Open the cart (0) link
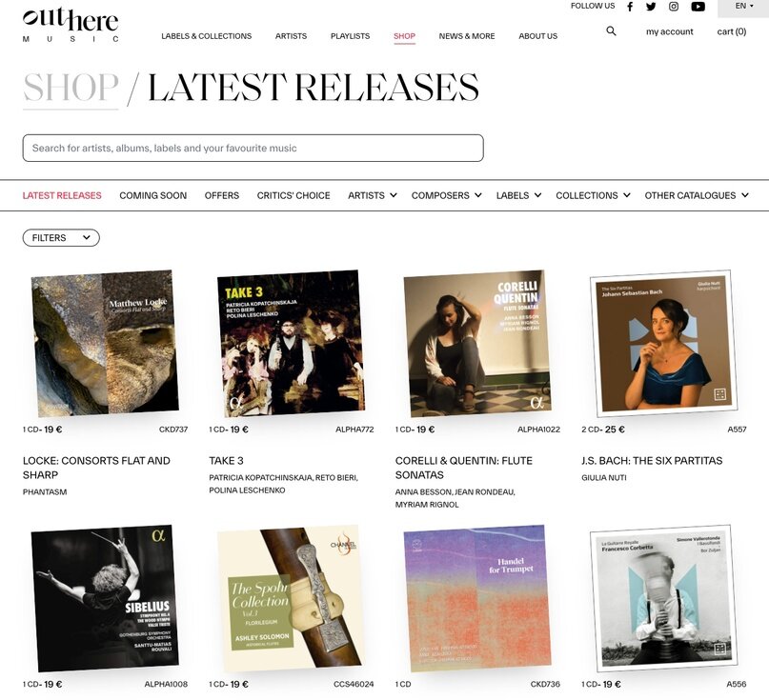 (732, 31)
